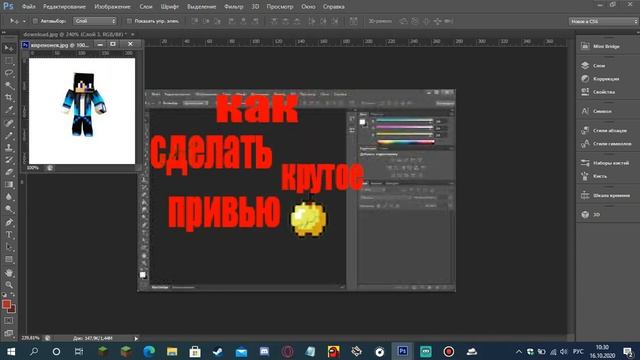Viewport: 640px width, 360px height.
Task: Select the Rectangular Marquee tool
Action: (x=9, y=61)
